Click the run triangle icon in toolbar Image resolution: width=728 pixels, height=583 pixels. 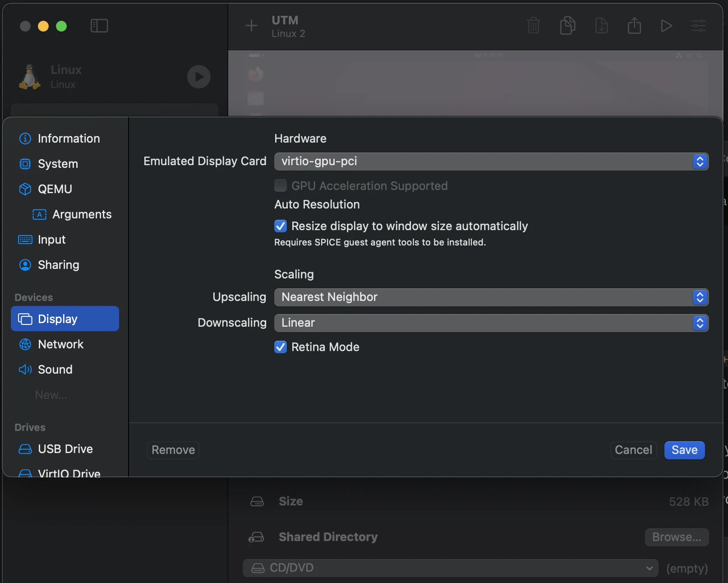[666, 26]
